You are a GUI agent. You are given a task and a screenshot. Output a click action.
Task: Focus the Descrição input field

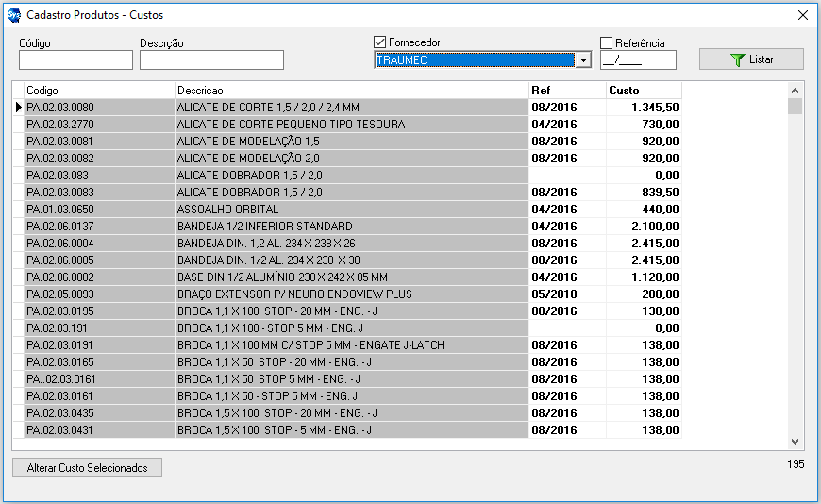click(211, 60)
